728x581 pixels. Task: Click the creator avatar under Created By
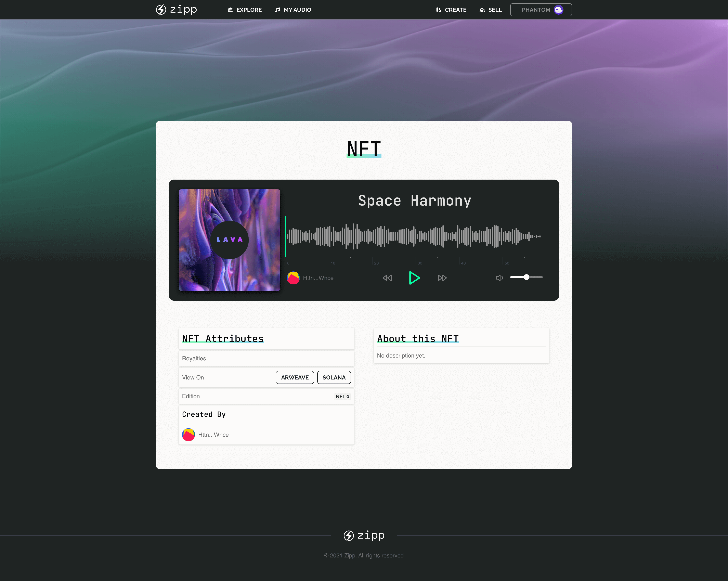click(188, 435)
